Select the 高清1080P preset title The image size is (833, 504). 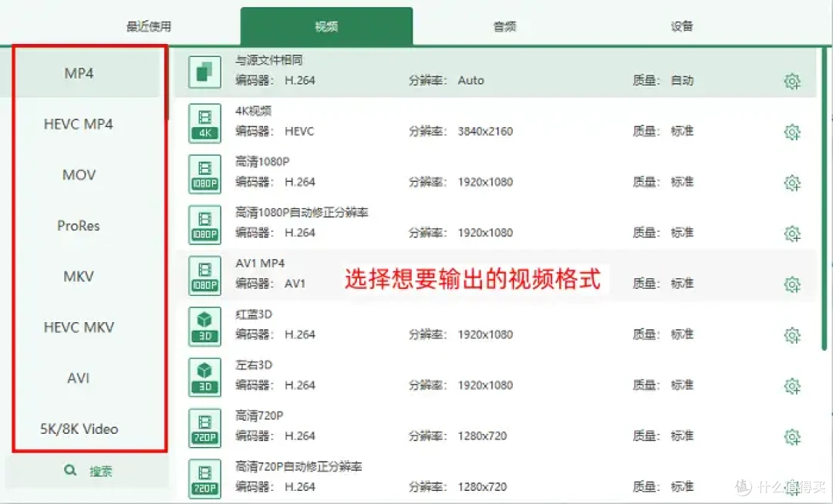(262, 161)
